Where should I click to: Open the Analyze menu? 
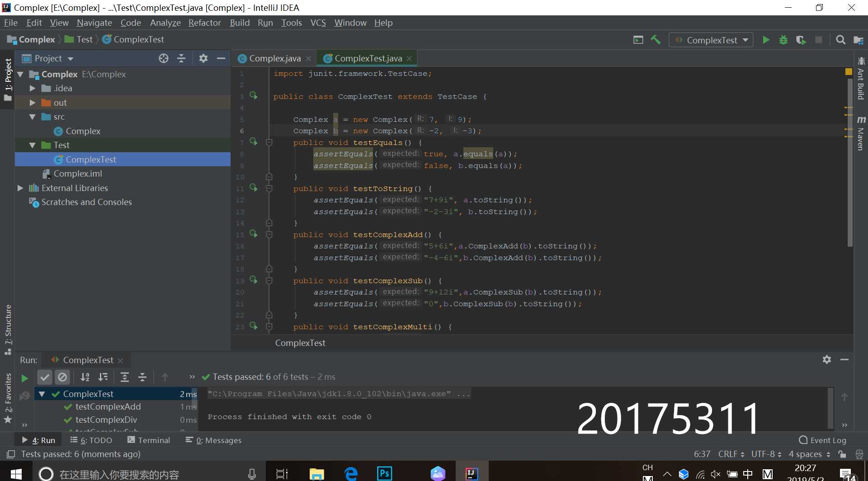tap(165, 23)
